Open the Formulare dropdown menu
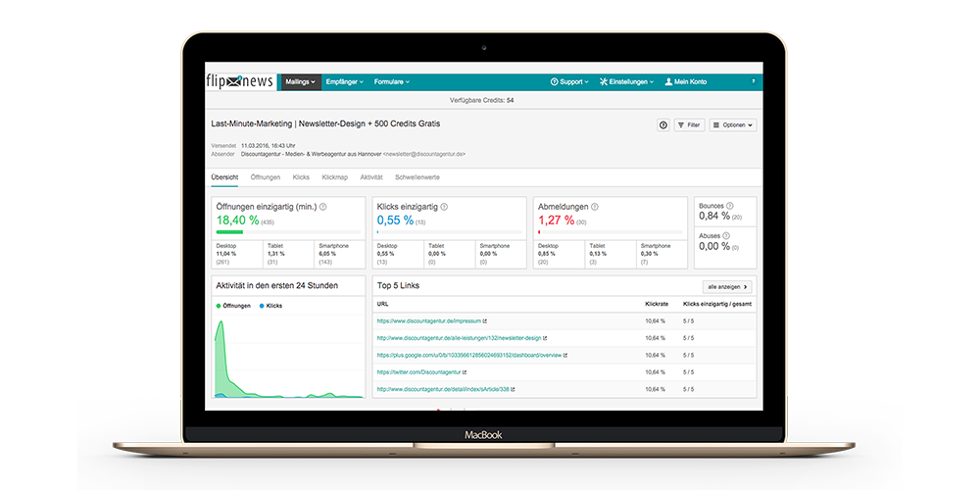The height and width of the screenshot is (490, 980). click(392, 82)
